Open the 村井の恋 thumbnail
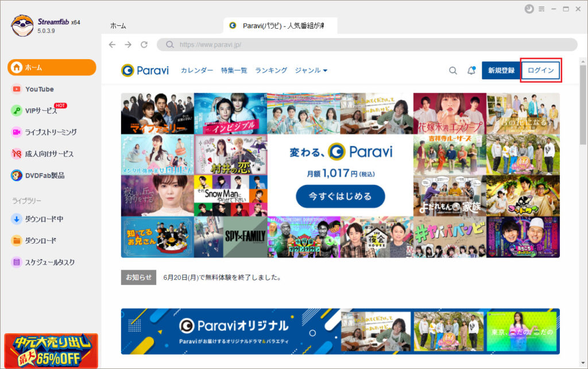The height and width of the screenshot is (369, 588). pyautogui.click(x=231, y=155)
